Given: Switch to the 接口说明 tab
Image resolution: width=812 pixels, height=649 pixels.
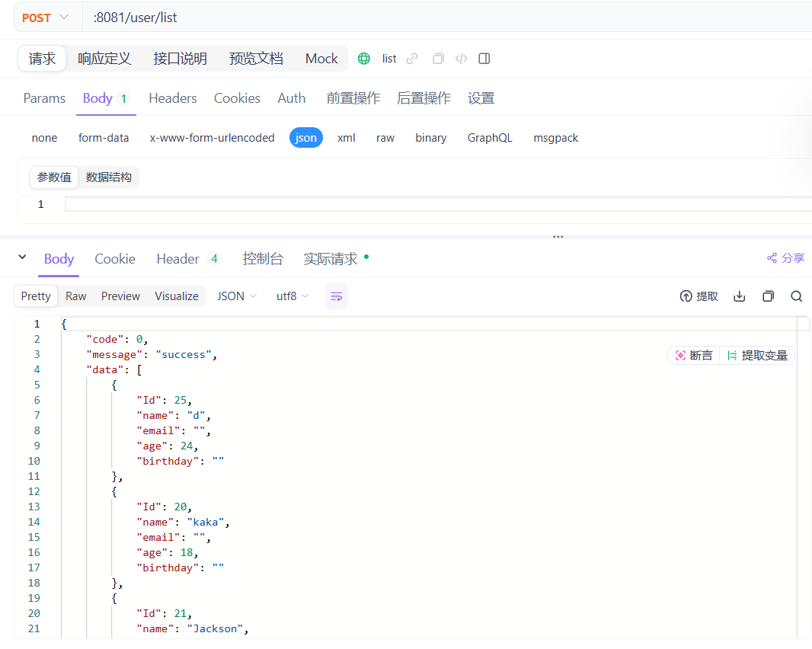Looking at the screenshot, I should (181, 59).
